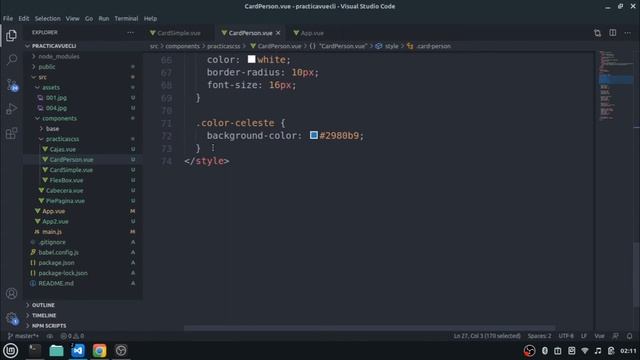Open the File menu
This screenshot has height=360, width=640.
click(8, 18)
